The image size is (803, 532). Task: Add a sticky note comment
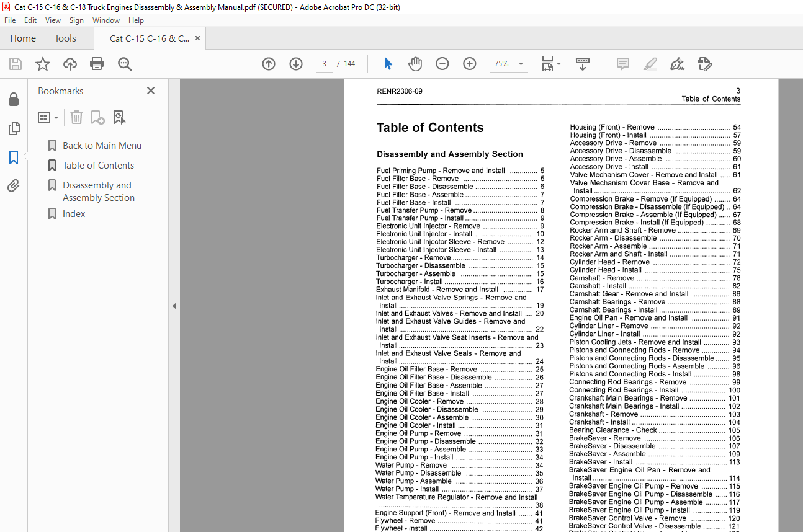[623, 64]
